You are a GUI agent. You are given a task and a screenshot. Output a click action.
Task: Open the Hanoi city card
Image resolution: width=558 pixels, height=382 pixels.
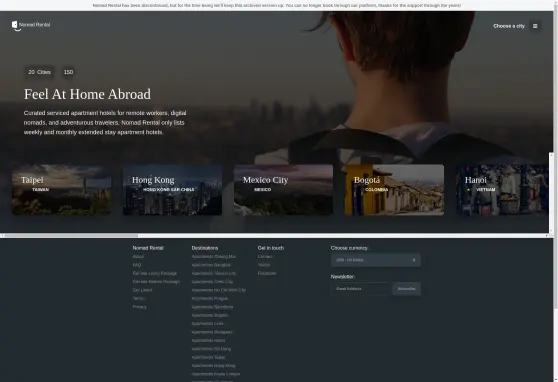[502, 190]
